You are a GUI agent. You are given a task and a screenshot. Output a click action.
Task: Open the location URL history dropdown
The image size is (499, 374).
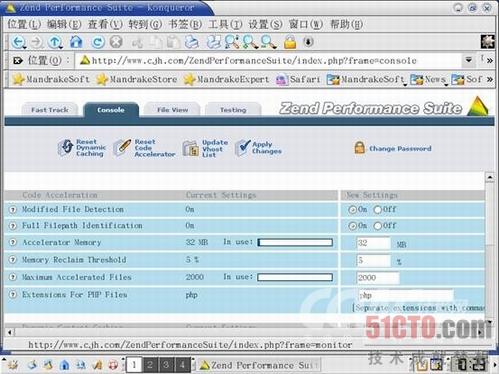pyautogui.click(x=469, y=60)
